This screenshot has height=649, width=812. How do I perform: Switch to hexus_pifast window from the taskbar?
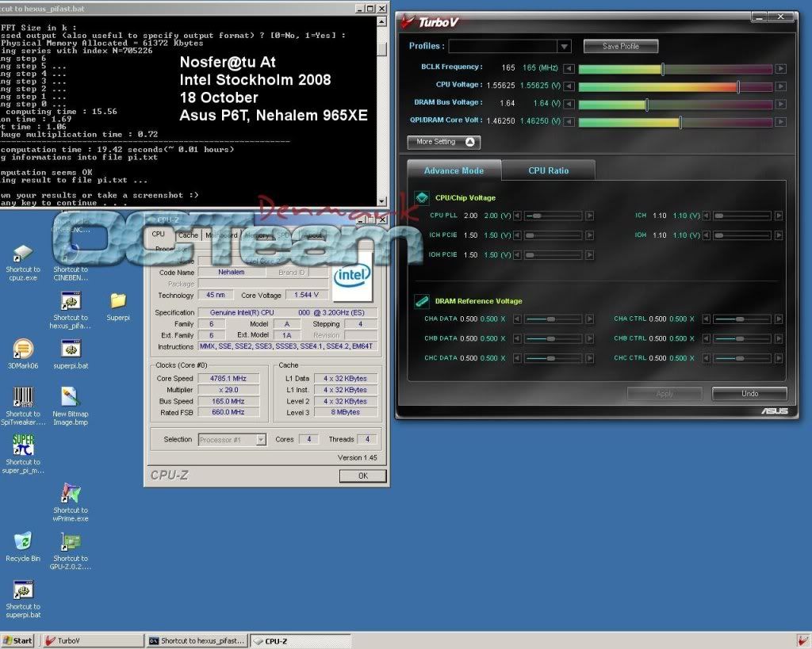coord(197,641)
